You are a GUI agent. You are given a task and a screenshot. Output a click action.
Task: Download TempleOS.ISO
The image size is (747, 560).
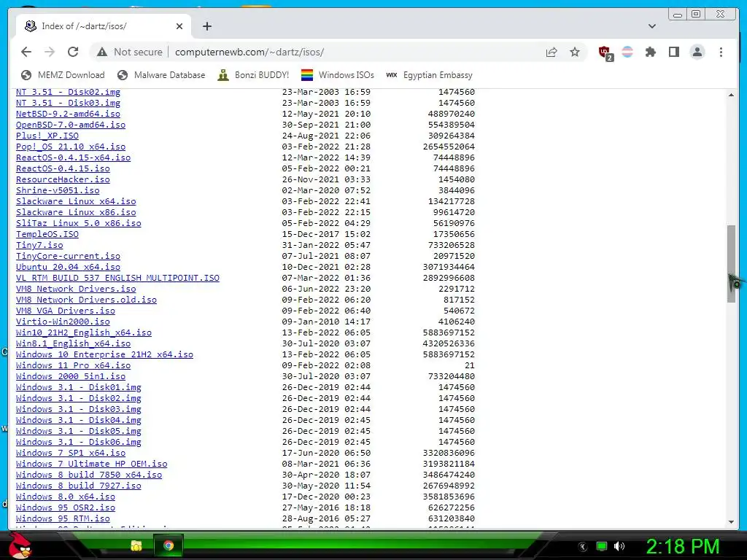pyautogui.click(x=47, y=234)
